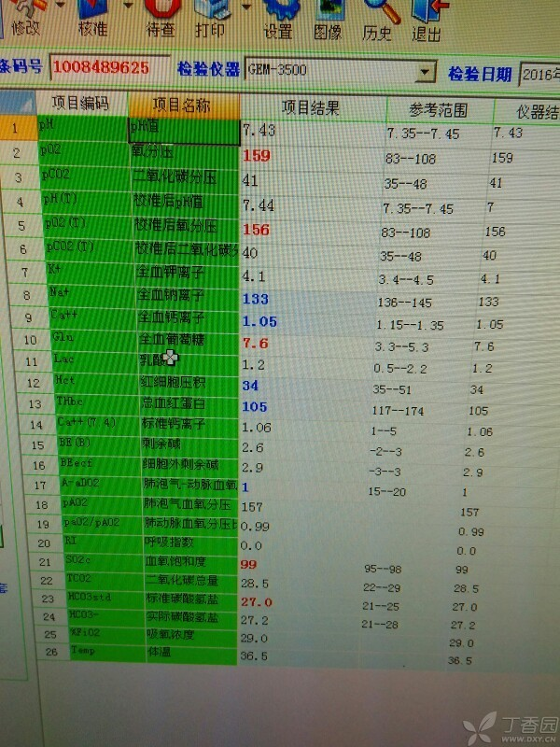The width and height of the screenshot is (560, 747).
Task: Click the 项目名称 column header
Action: [183, 106]
